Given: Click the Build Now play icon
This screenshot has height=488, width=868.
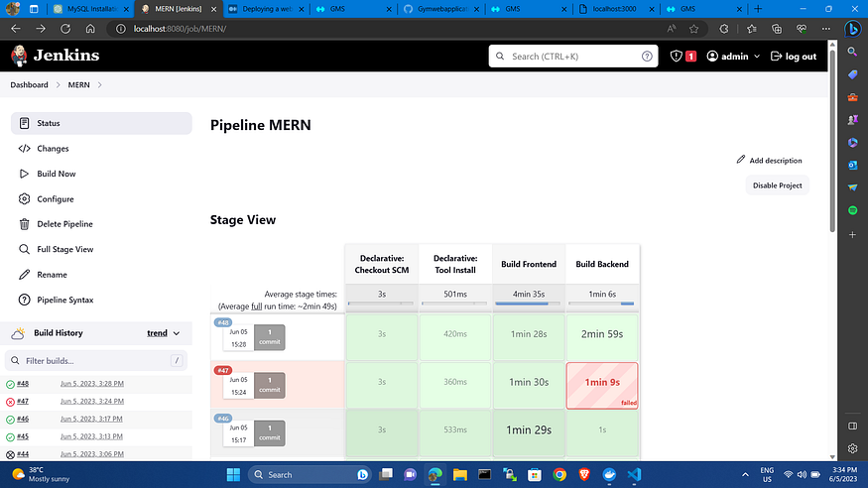Looking at the screenshot, I should pyautogui.click(x=24, y=174).
